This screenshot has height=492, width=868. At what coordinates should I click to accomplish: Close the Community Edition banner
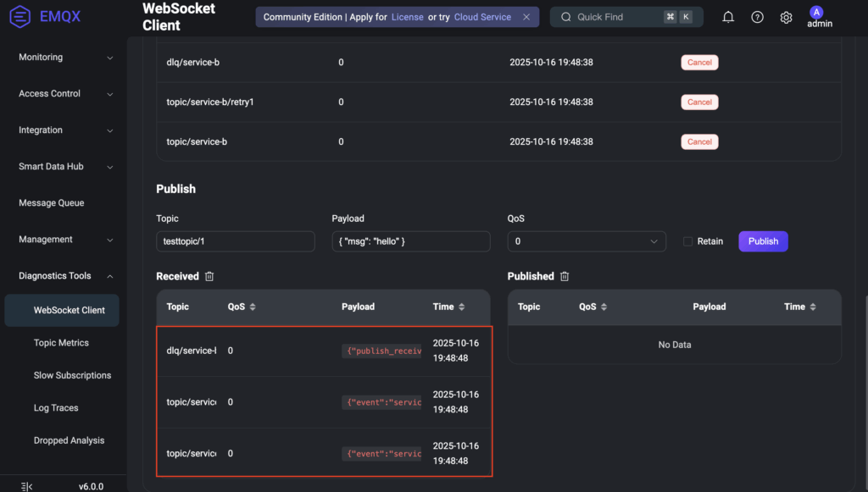(526, 17)
